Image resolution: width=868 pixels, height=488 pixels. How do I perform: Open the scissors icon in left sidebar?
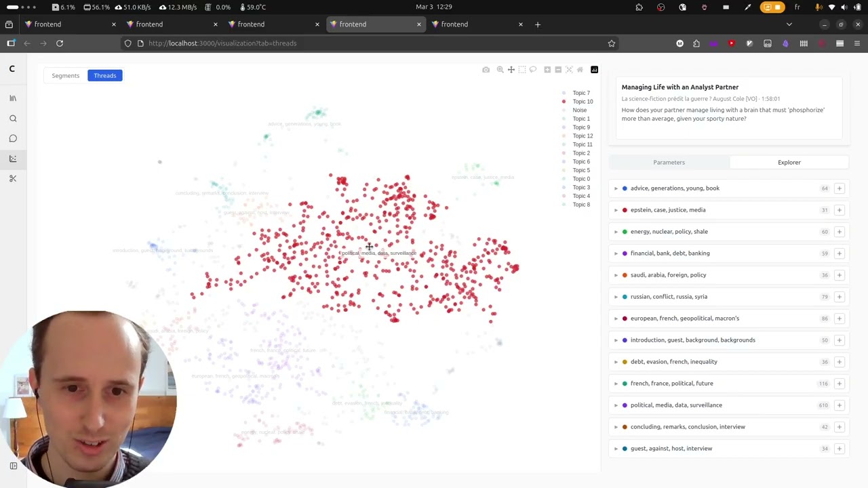pyautogui.click(x=13, y=178)
